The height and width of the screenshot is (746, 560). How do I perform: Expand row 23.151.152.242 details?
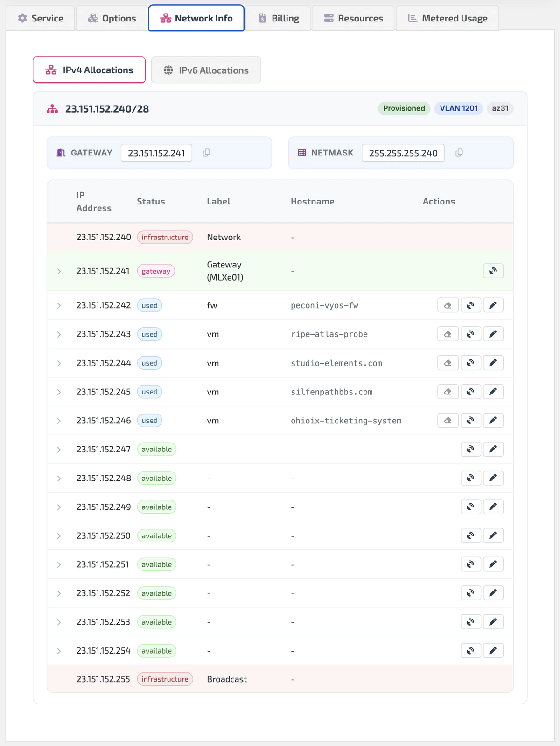coord(59,306)
